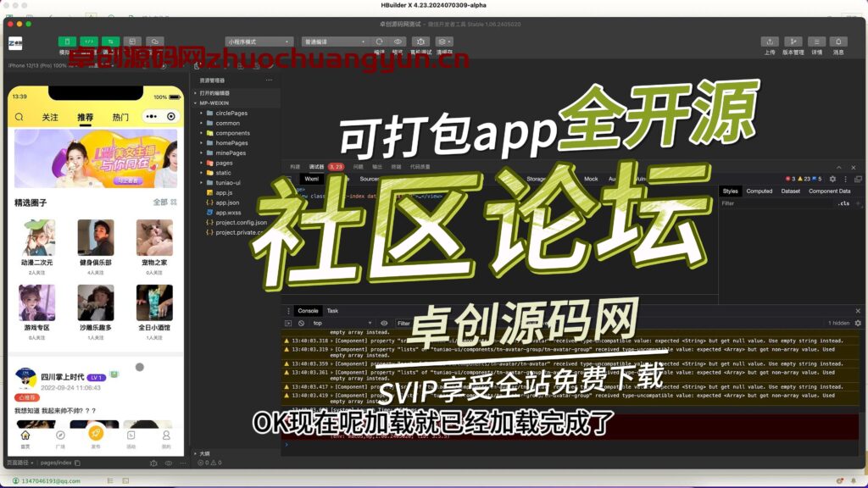Click the upload icon
The height and width of the screenshot is (488, 868).
pyautogui.click(x=770, y=42)
